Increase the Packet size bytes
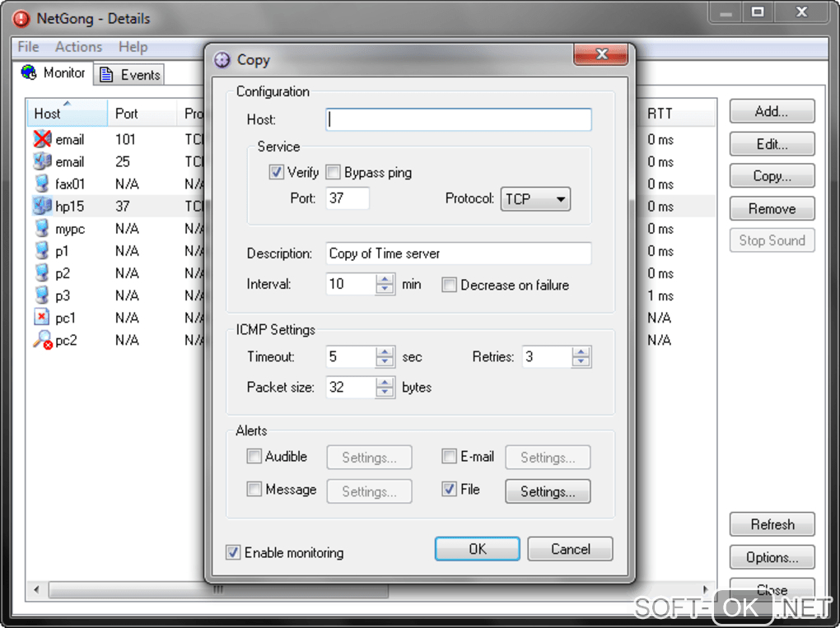 point(385,382)
